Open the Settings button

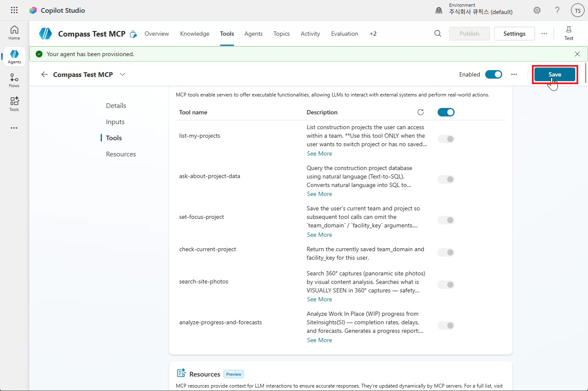coord(514,34)
